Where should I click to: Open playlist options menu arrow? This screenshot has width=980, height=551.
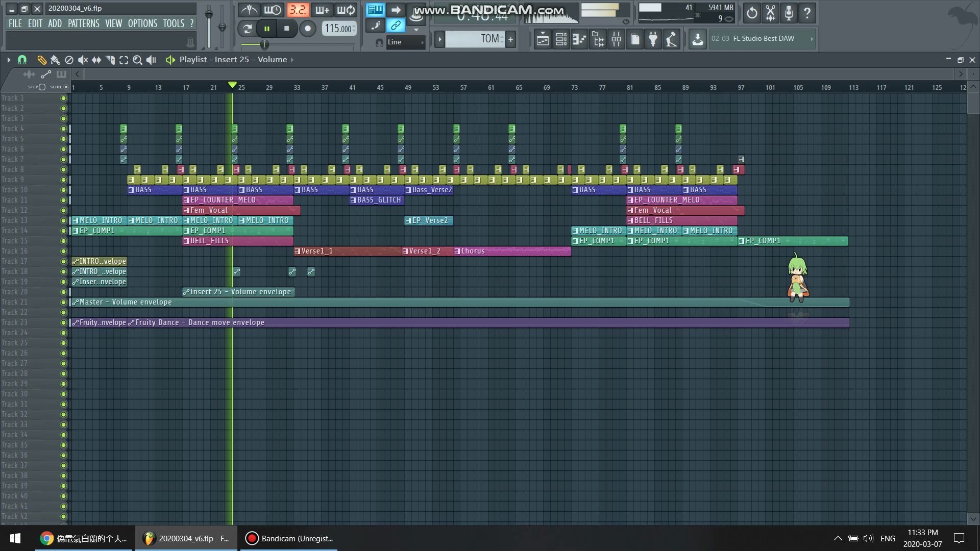coord(9,60)
